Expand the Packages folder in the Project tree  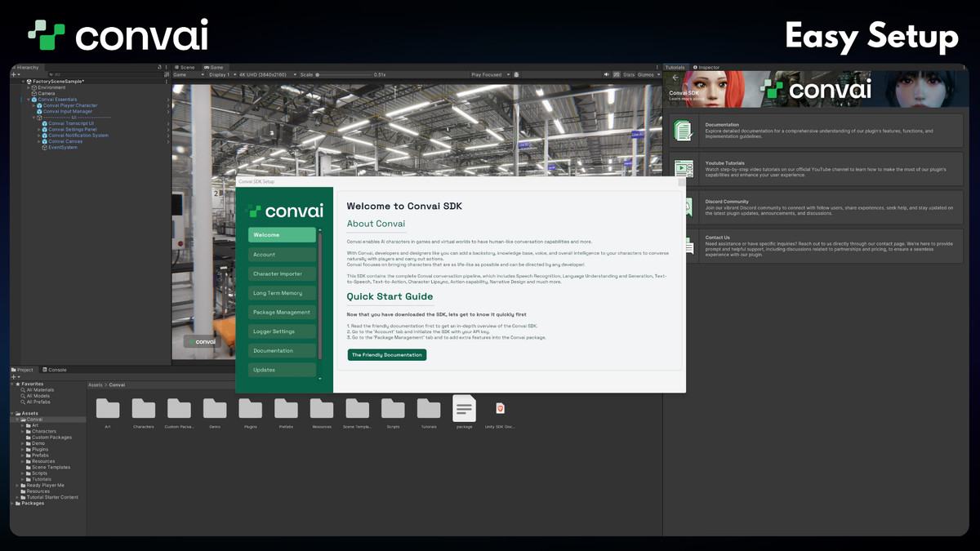point(12,504)
